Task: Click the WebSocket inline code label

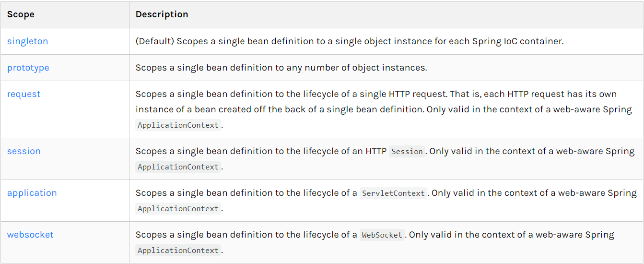Action: coord(382,235)
